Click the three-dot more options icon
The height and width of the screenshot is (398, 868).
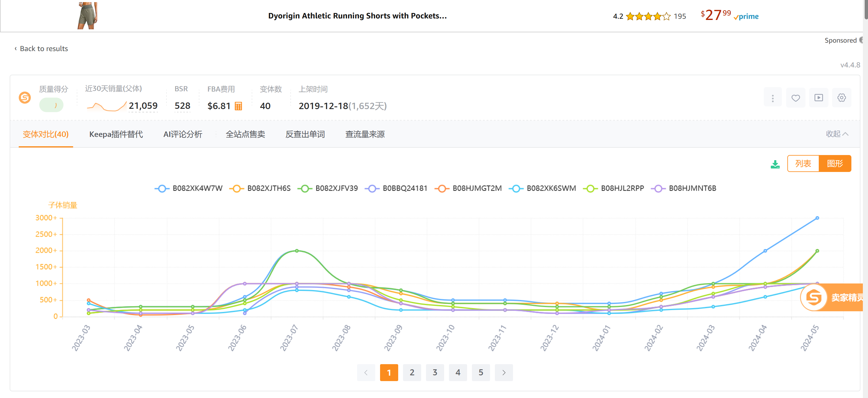tap(773, 98)
